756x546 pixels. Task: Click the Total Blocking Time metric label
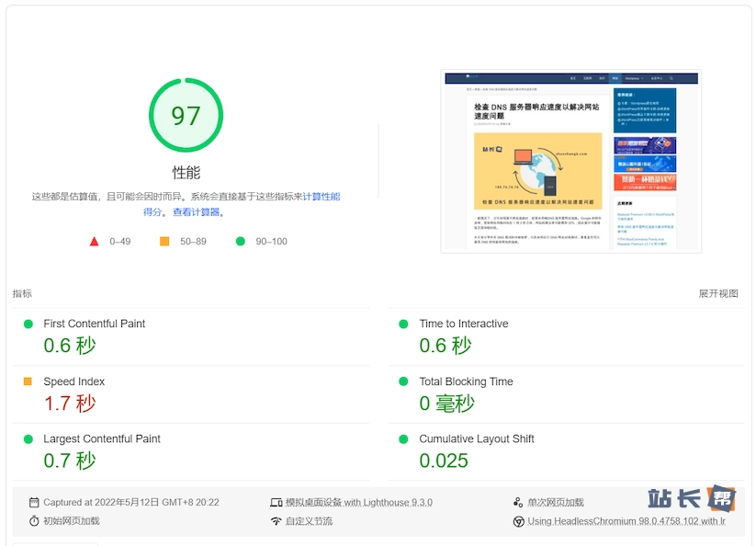click(x=466, y=381)
